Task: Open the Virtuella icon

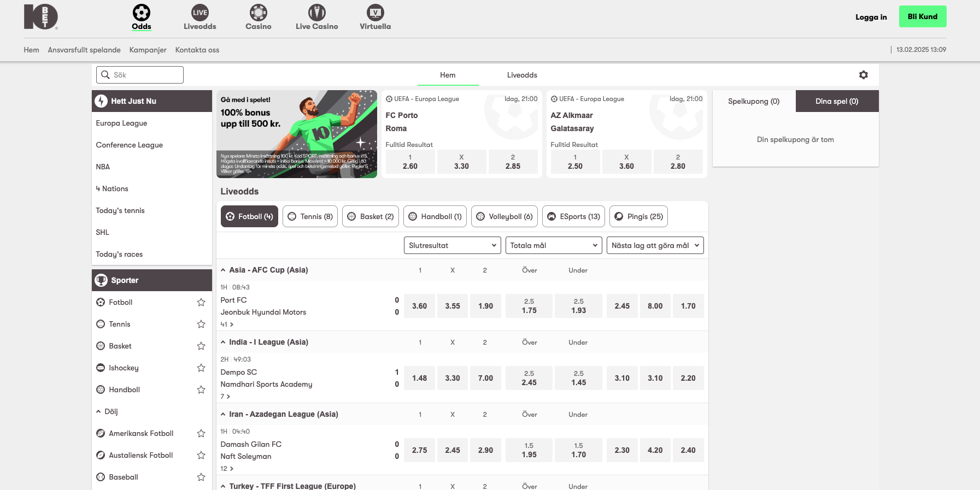Action: click(x=375, y=12)
